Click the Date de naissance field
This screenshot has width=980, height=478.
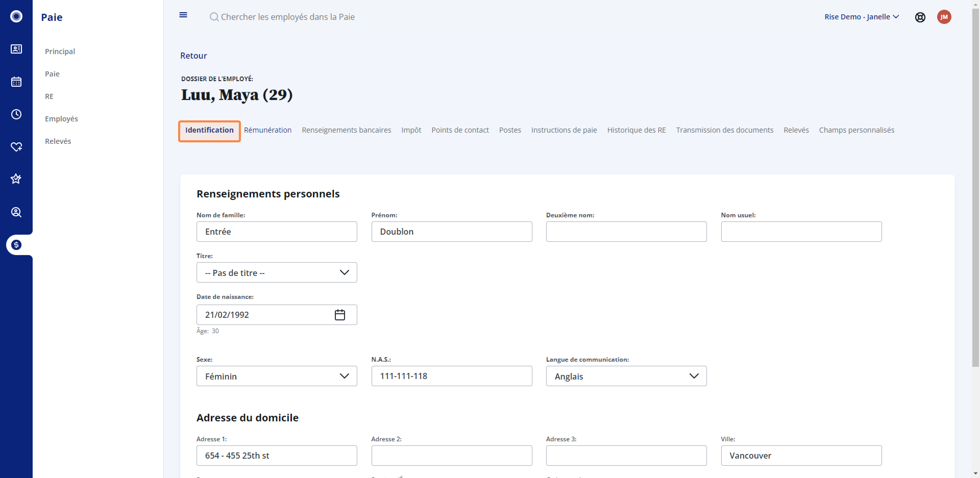277,315
